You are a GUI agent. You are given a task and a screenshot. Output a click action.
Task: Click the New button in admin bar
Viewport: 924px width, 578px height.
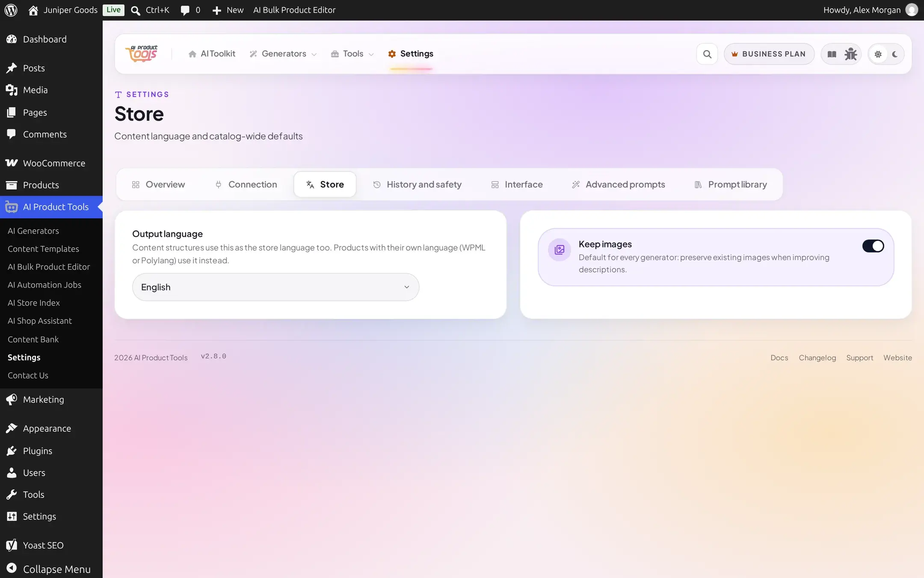[228, 10]
